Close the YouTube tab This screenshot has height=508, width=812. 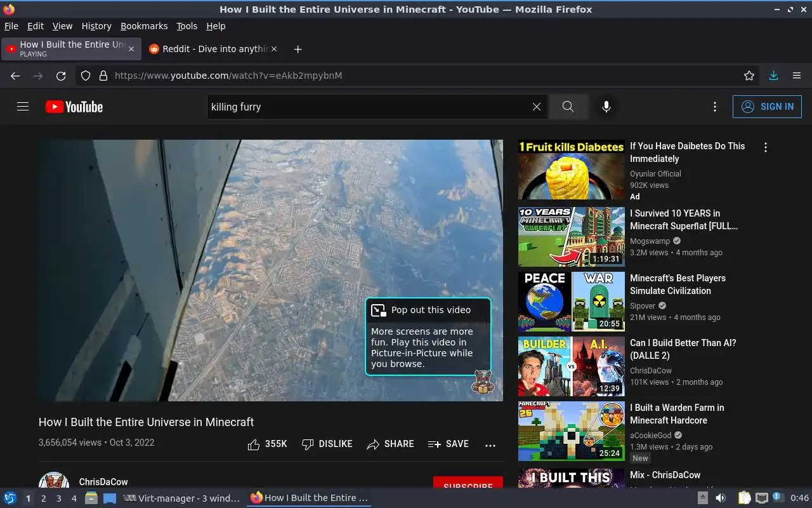pos(131,49)
